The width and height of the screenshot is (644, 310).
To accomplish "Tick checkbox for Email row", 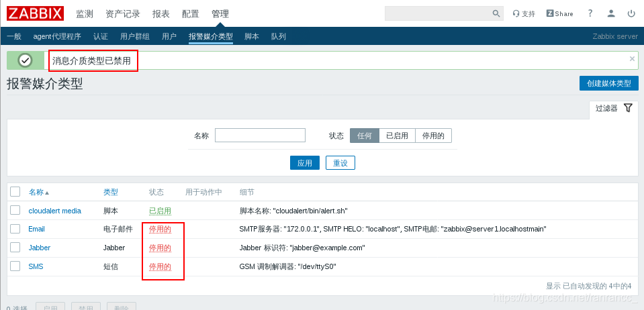I will click(15, 229).
